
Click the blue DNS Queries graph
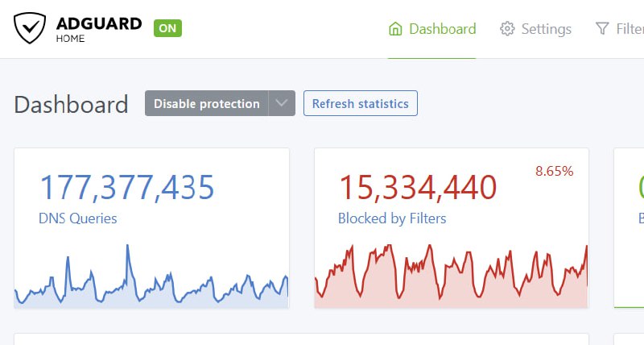[x=151, y=282]
